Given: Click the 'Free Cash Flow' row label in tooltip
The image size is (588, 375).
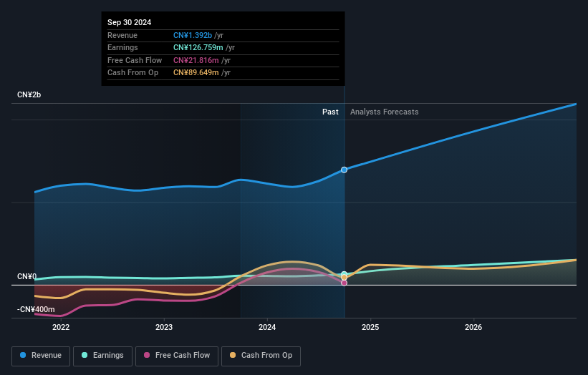Looking at the screenshot, I should click(135, 60).
